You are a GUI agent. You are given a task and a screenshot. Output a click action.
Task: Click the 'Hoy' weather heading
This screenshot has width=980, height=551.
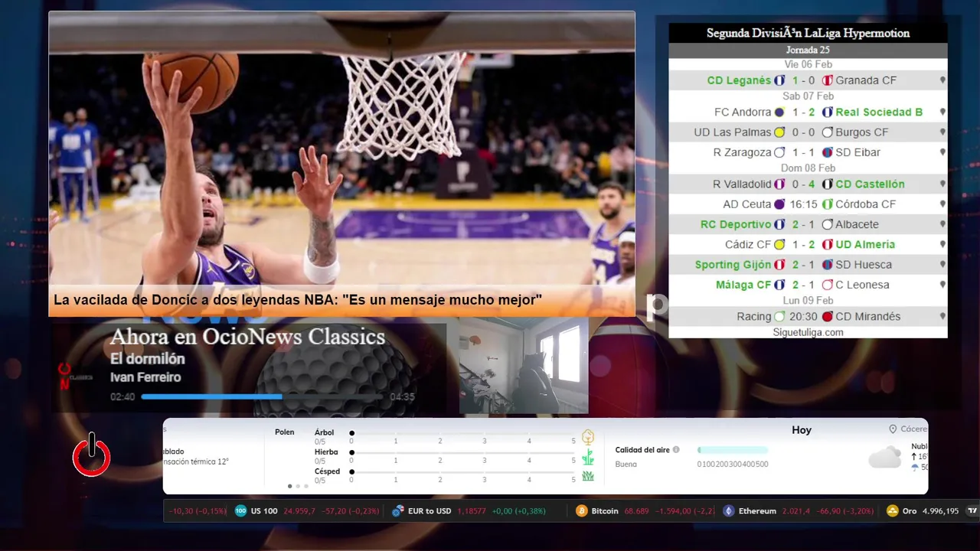(802, 430)
